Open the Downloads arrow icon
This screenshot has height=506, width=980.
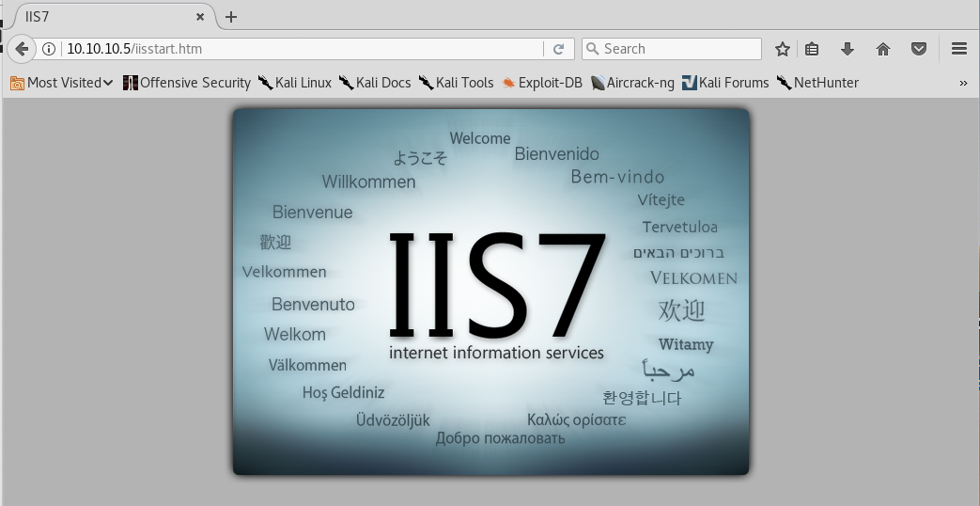[848, 49]
